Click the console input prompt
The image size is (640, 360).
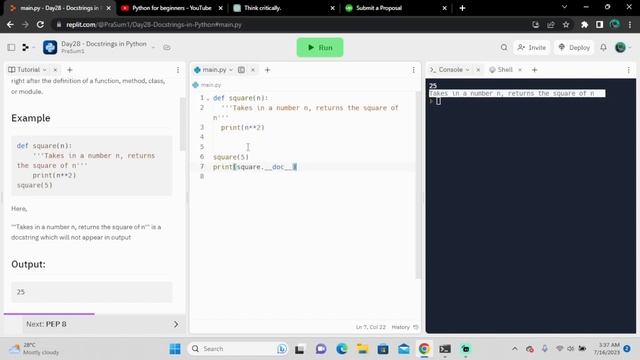point(438,101)
